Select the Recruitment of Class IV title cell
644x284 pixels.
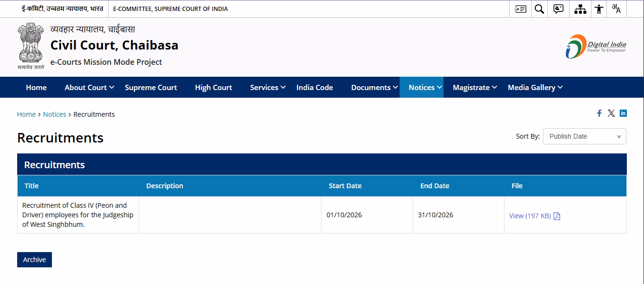click(x=78, y=215)
